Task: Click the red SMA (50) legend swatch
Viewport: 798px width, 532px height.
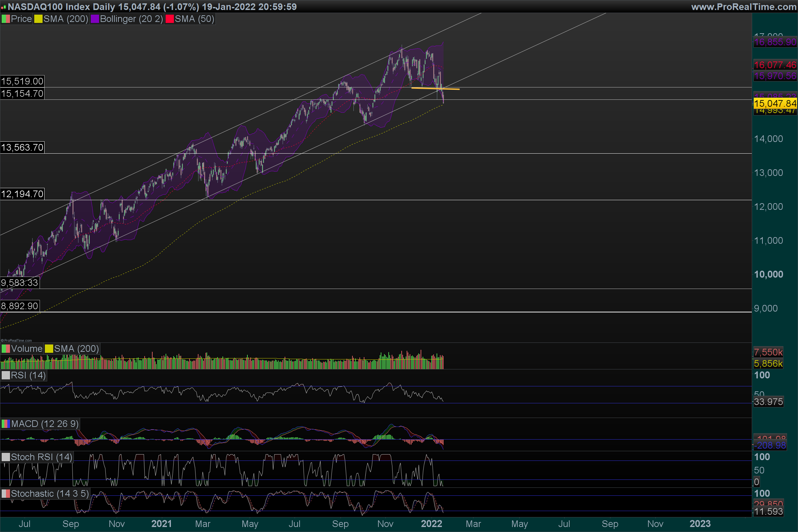Action: [169, 19]
